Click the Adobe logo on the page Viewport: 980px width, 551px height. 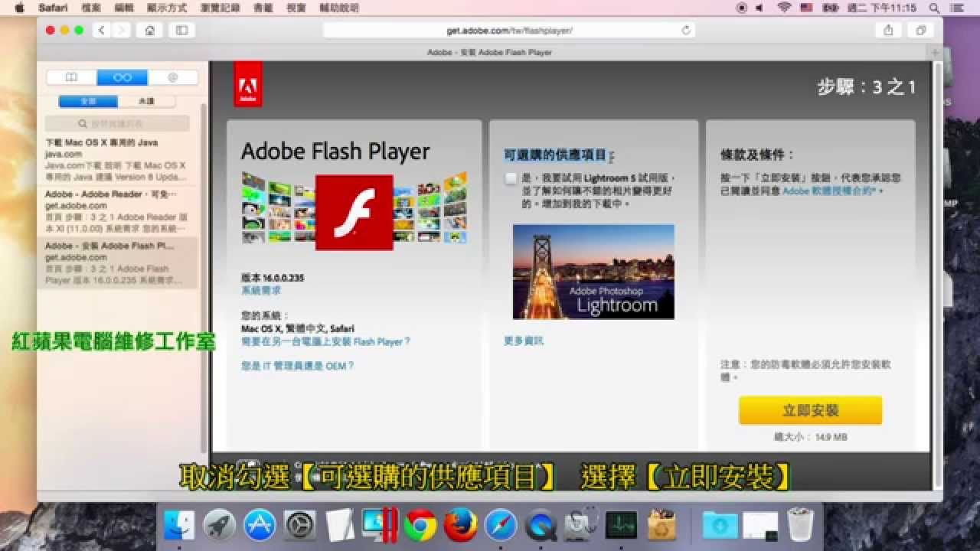click(248, 84)
